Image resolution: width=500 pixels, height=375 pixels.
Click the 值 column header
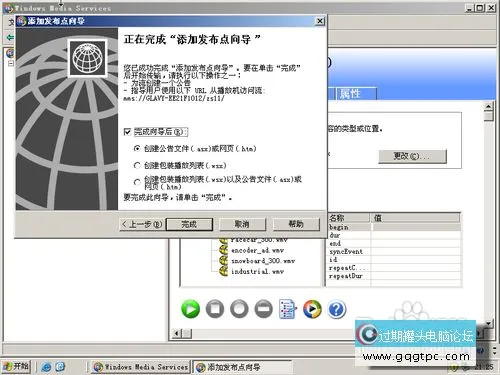click(x=415, y=218)
